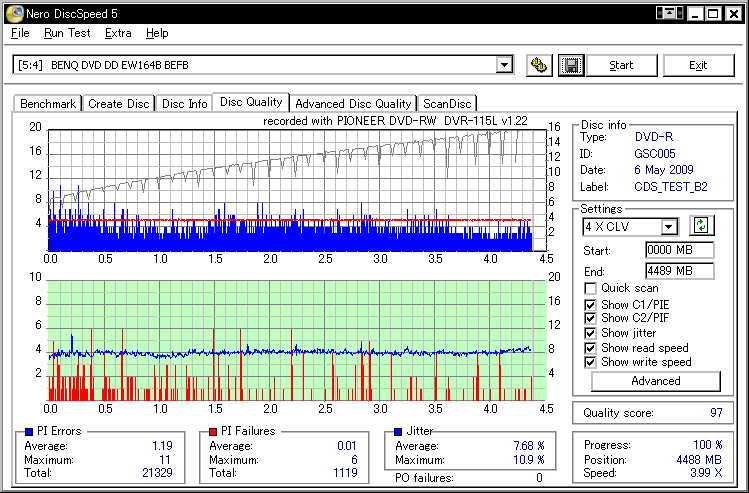Click the red PI Failures legend square
The height and width of the screenshot is (493, 749).
pyautogui.click(x=213, y=431)
